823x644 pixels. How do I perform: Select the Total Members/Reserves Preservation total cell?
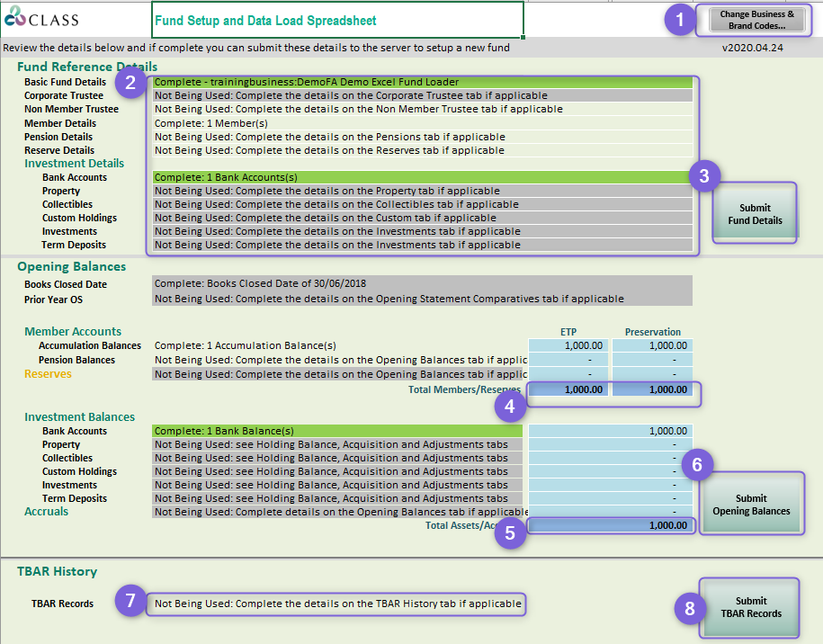652,389
